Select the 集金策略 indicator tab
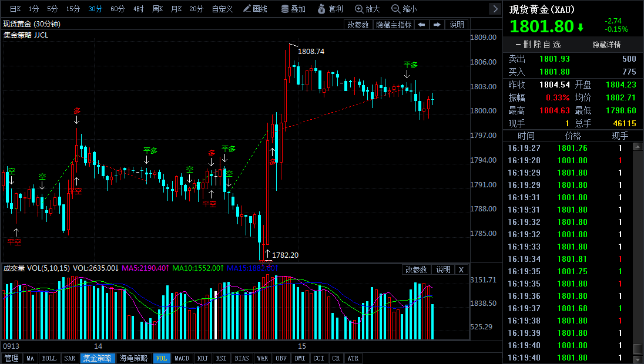This screenshot has width=644, height=364. point(98,358)
